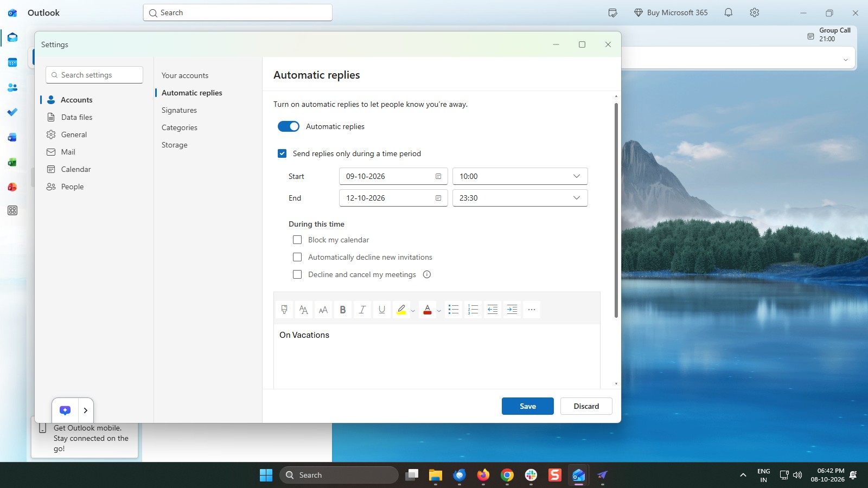Click the Search settings field
Screen dimensions: 868x488
pos(94,75)
